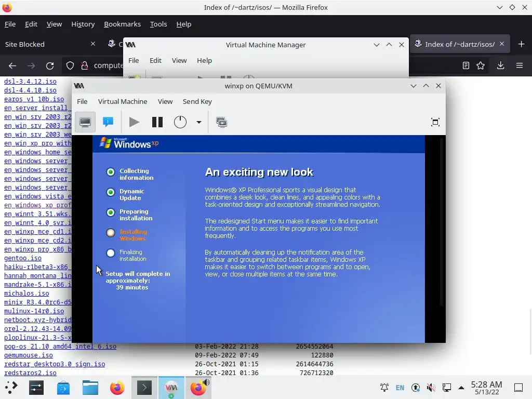Close the Index of /~dartz/isos/ tab
The height and width of the screenshot is (399, 532).
coord(502,44)
